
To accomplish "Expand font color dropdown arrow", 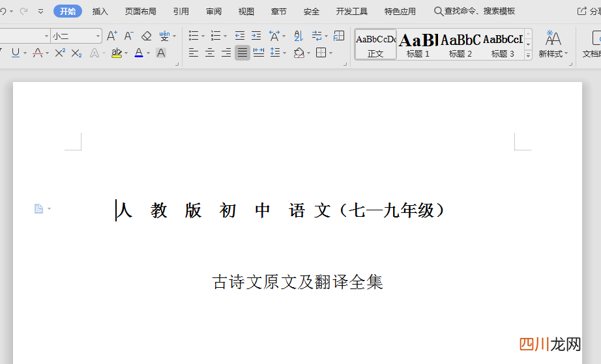I will click(149, 53).
